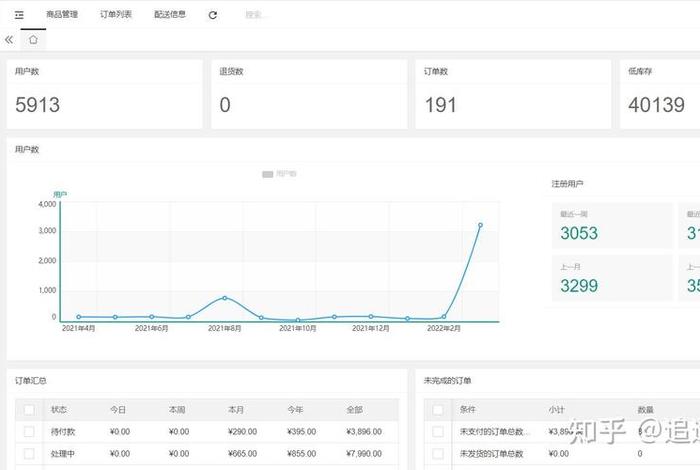Click the home tab icon

tap(33, 40)
